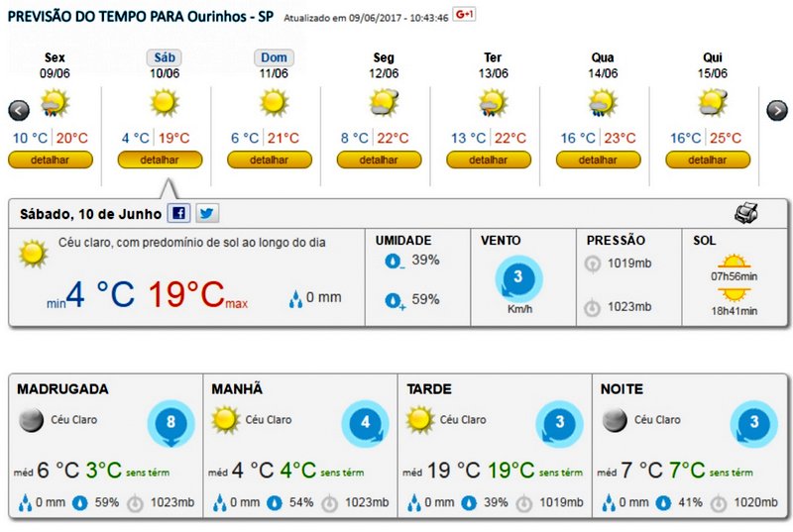Open detalhar for Qui 15/06
The height and width of the screenshot is (532, 793).
pyautogui.click(x=708, y=160)
